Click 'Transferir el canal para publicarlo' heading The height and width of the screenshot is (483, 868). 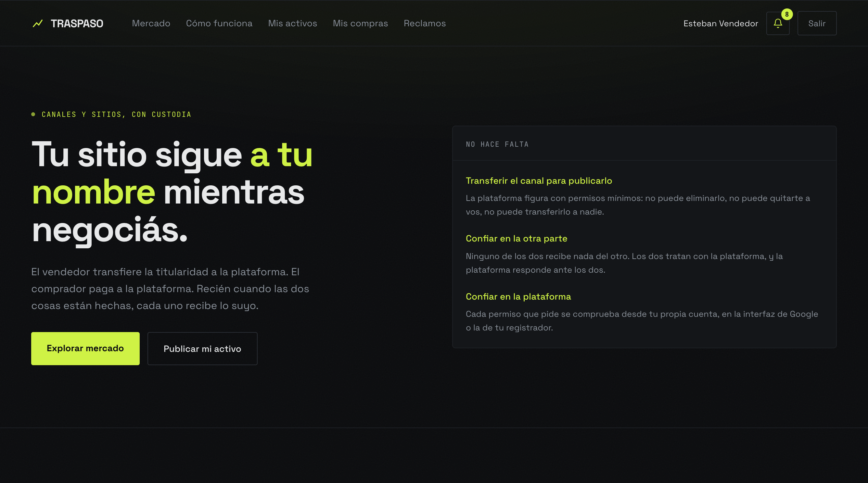(x=539, y=181)
